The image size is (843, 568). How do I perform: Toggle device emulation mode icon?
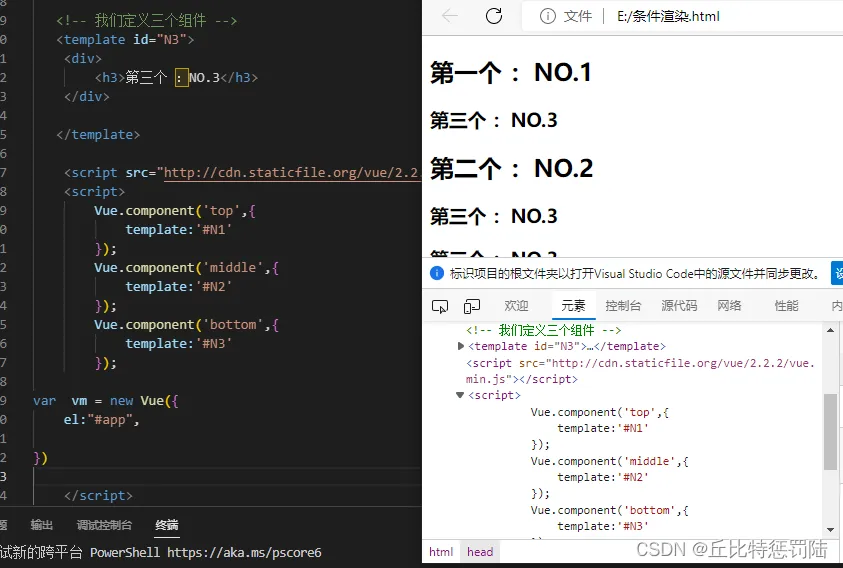pyautogui.click(x=471, y=307)
